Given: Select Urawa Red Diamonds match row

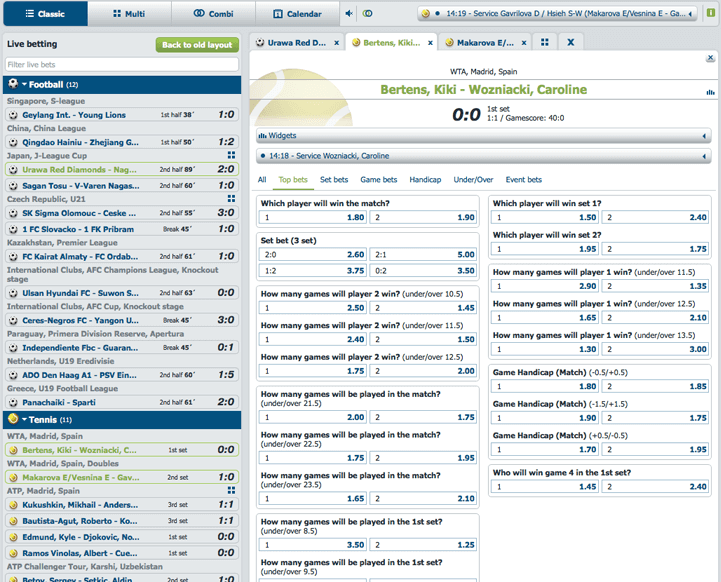Looking at the screenshot, I should (x=122, y=170).
